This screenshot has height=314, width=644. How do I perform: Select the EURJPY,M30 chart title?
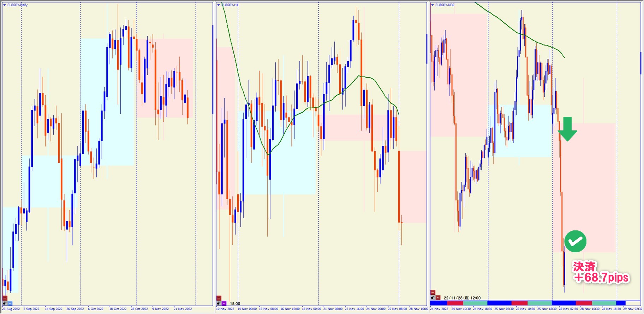click(x=445, y=5)
